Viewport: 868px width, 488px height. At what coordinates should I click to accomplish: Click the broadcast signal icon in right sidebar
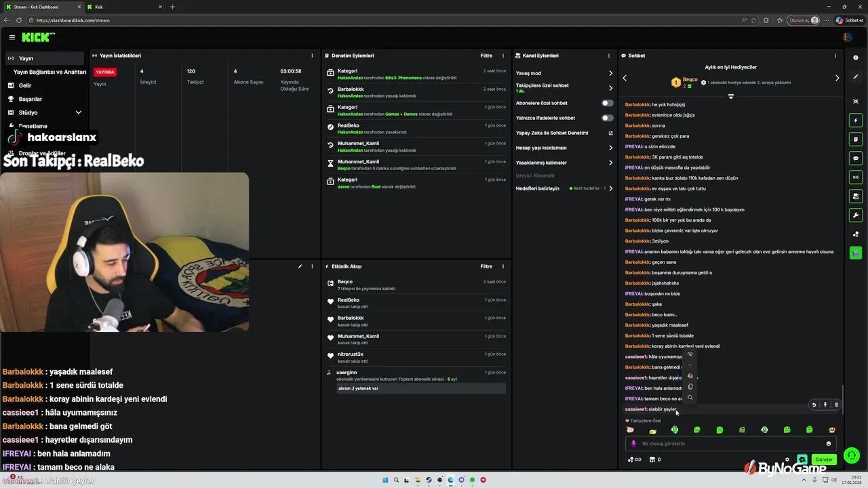[856, 178]
